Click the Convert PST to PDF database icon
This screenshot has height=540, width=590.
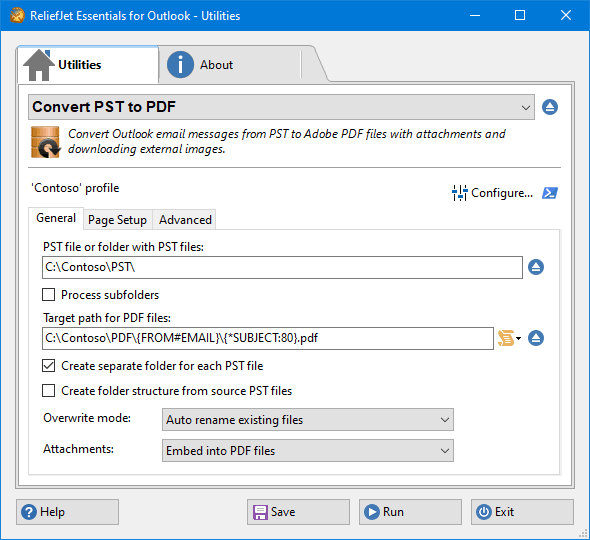coord(46,142)
